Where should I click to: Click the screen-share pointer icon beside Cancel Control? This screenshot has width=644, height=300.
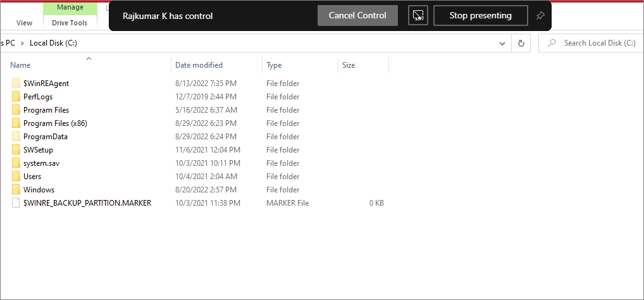point(418,16)
